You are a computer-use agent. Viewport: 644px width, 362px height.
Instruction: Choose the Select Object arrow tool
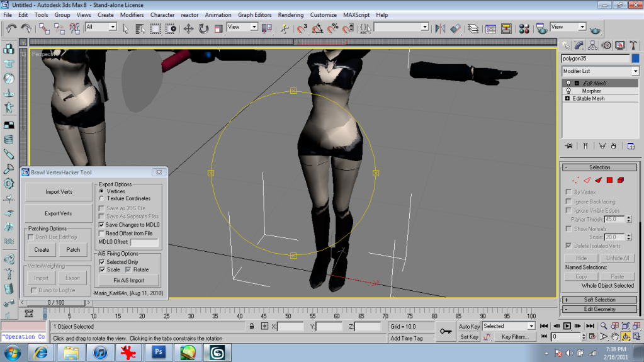126,28
